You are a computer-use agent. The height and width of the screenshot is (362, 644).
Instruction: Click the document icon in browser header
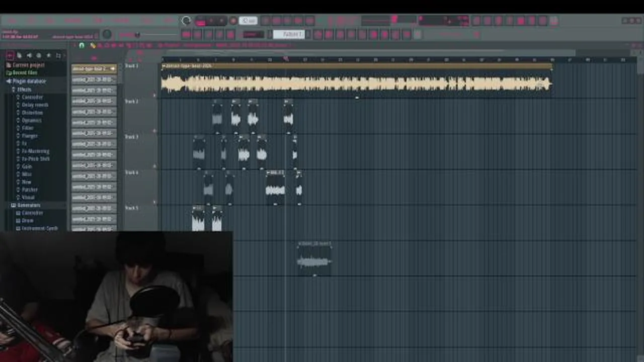19,55
